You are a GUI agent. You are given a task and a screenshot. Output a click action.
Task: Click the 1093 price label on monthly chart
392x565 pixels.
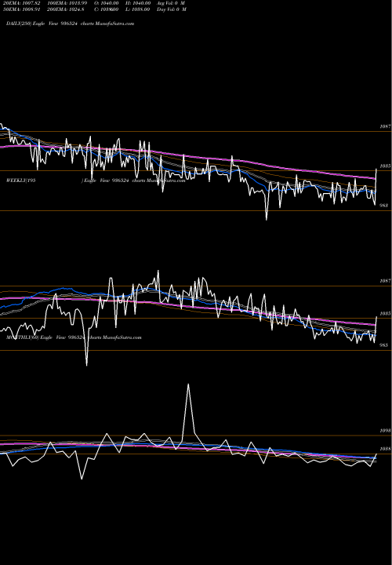385,431
